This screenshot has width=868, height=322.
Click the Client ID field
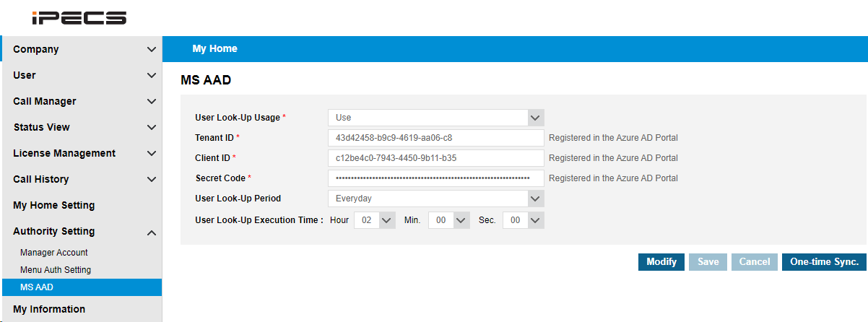435,158
